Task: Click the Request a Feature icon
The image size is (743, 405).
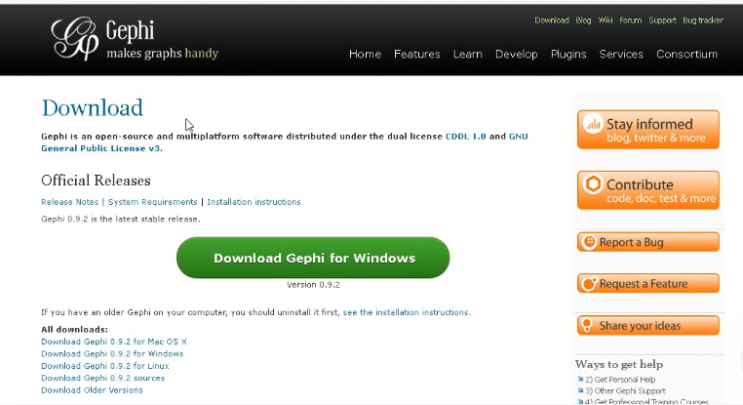Action: click(589, 284)
